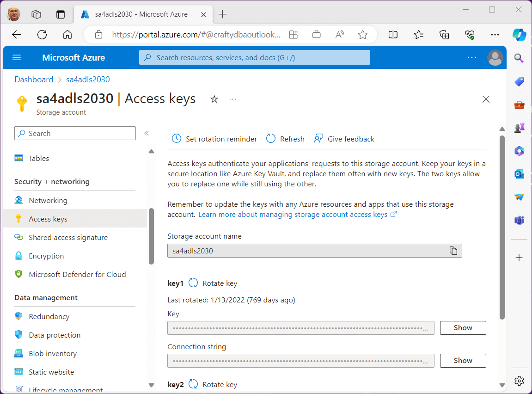Copy the storage account name to clipboard
The width and height of the screenshot is (532, 394).
coord(453,251)
